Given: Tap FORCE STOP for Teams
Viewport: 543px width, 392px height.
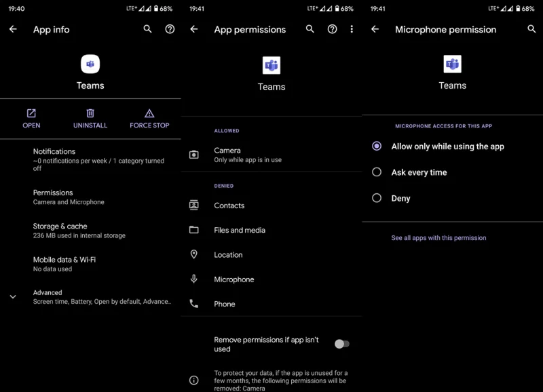Looking at the screenshot, I should tap(149, 119).
